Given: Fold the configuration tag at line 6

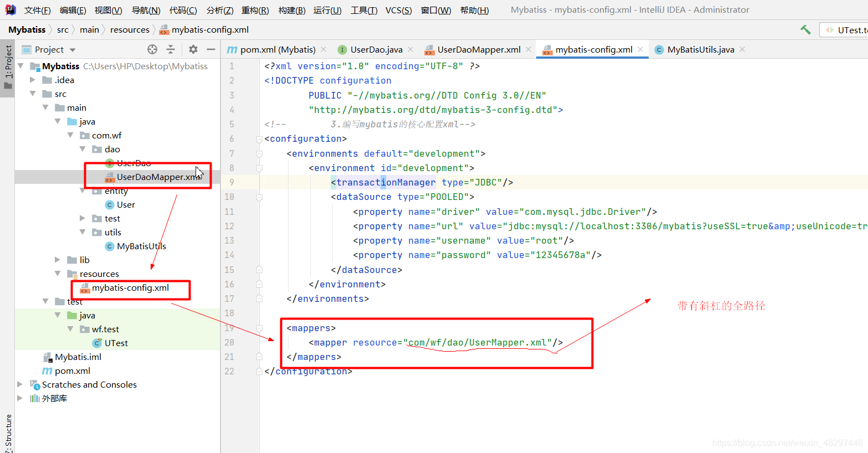Looking at the screenshot, I should [259, 139].
